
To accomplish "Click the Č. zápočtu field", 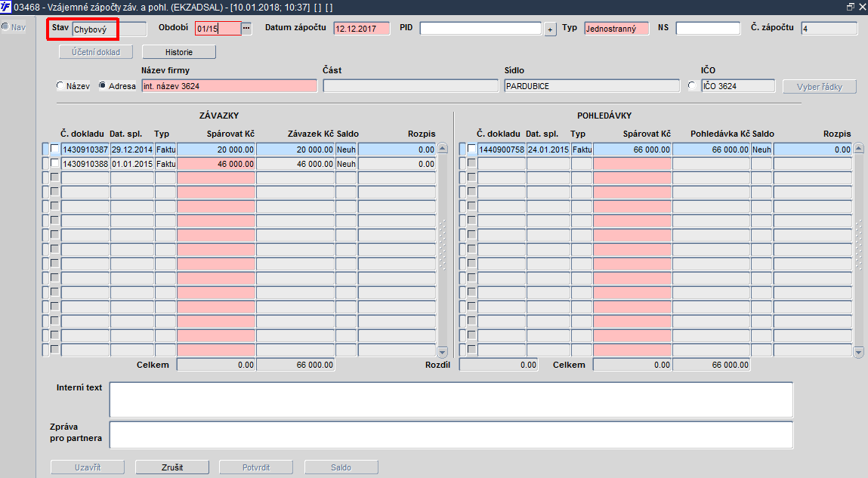I will (x=829, y=28).
